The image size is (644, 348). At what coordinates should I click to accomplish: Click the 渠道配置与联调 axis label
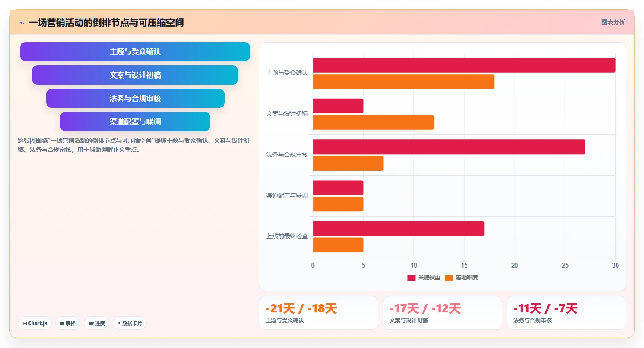(x=287, y=195)
